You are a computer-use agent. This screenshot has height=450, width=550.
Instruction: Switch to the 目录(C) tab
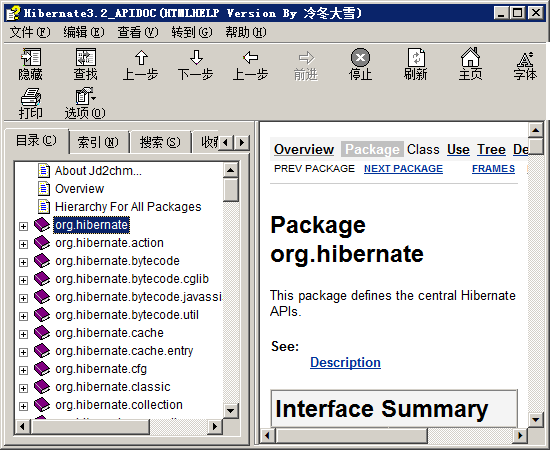click(x=36, y=141)
